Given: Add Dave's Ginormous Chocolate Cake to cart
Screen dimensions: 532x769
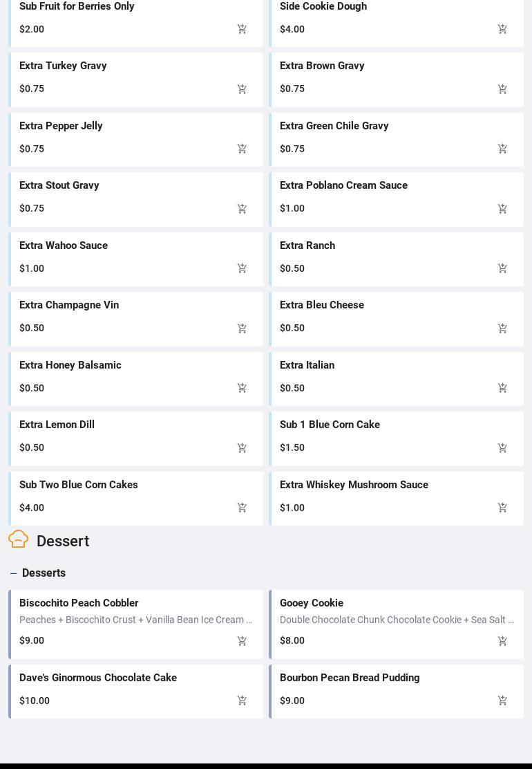Looking at the screenshot, I should point(242,701).
